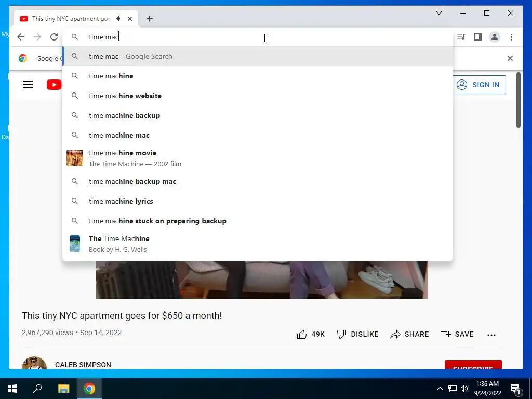Choose the 'time machine website' suggestion

pos(258,96)
